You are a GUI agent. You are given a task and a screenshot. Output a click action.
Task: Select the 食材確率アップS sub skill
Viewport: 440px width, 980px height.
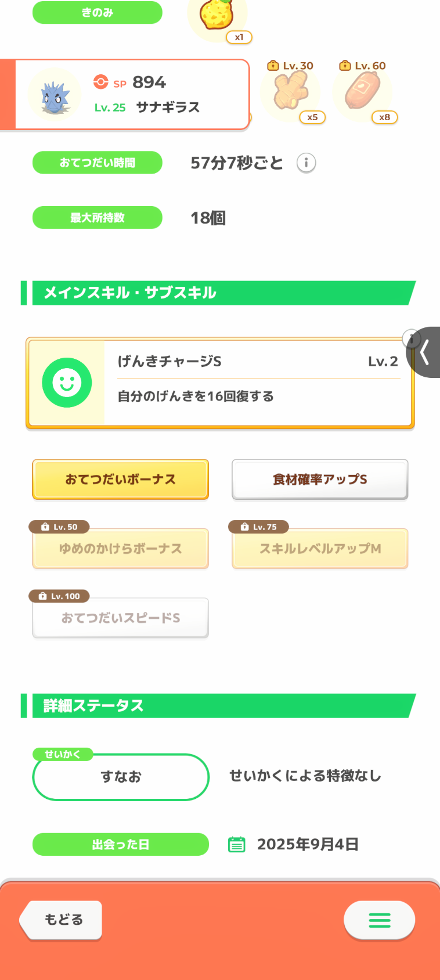320,480
